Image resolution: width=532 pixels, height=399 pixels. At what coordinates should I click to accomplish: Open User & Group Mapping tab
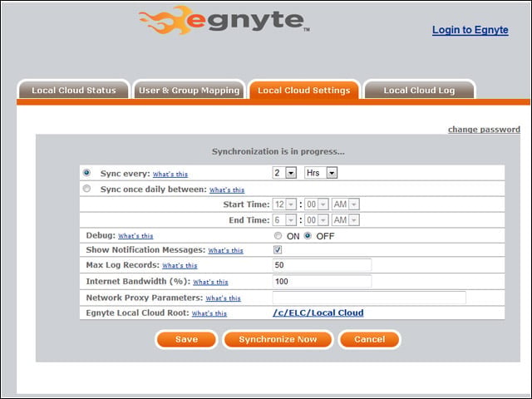(189, 90)
